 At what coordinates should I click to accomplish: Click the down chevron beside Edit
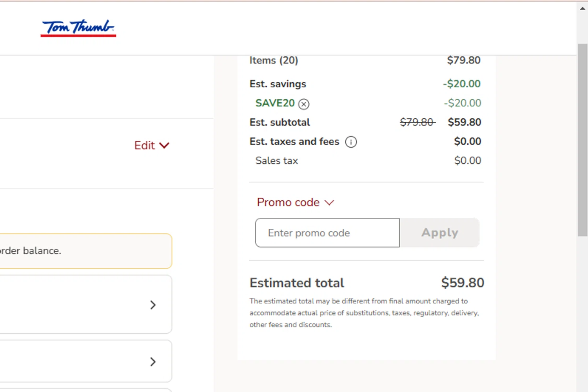164,145
